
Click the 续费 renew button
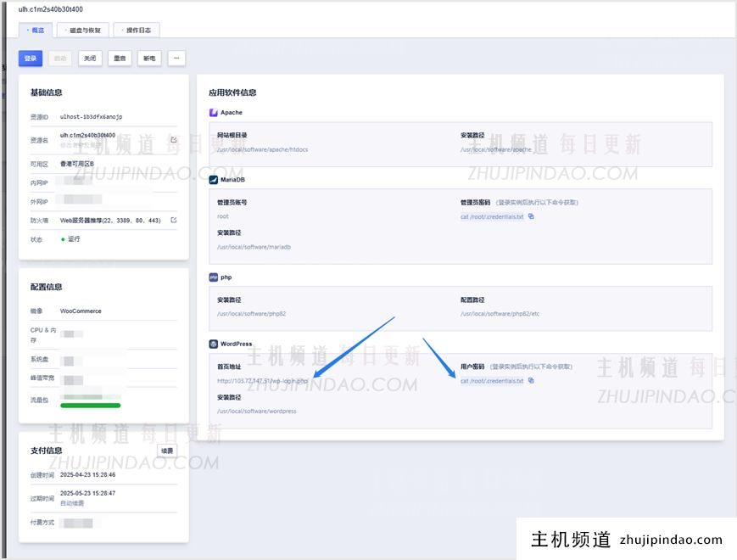tap(167, 451)
